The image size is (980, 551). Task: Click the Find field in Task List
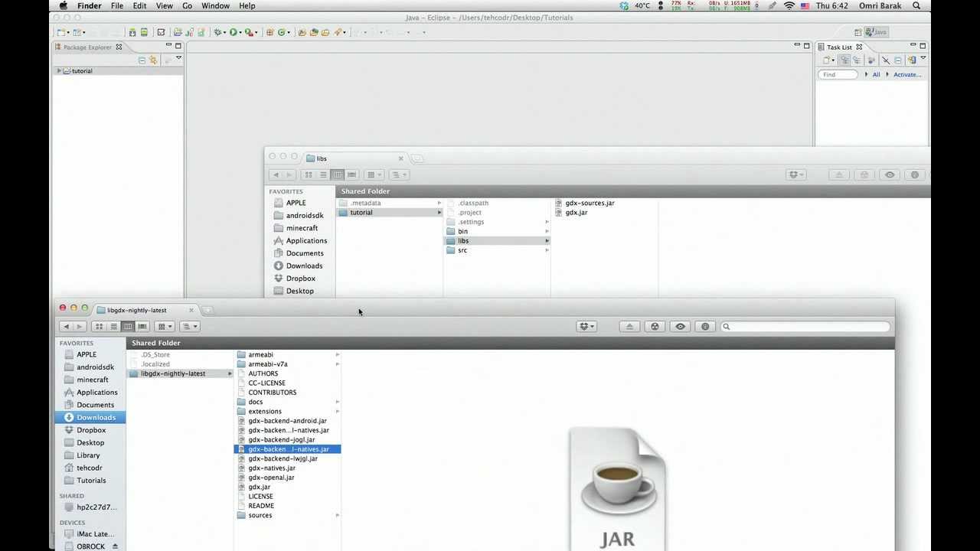tap(838, 74)
